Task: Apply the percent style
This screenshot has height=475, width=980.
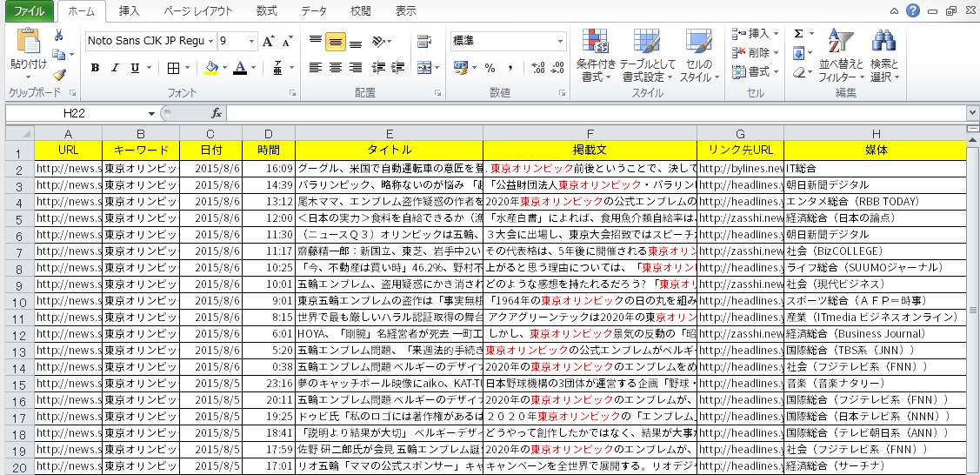Action: [490, 68]
